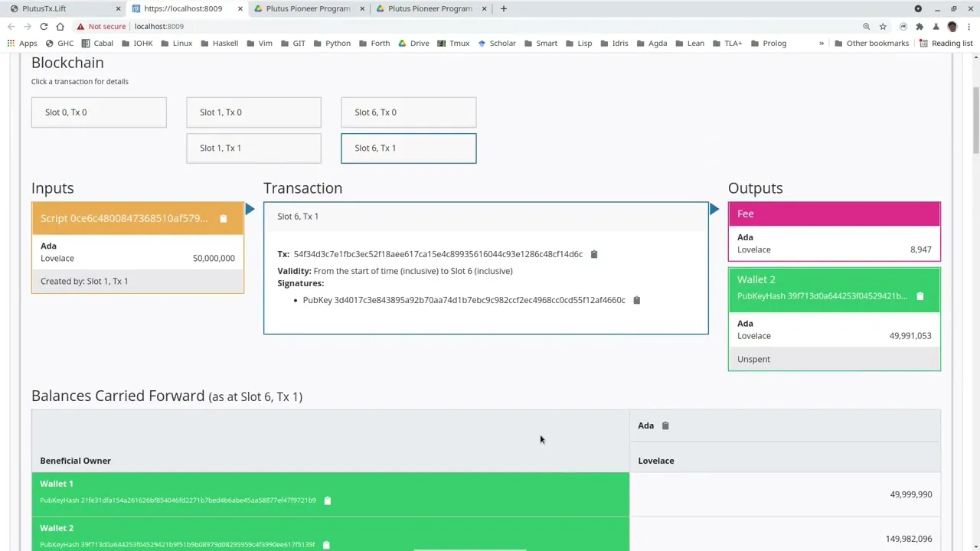This screenshot has width=980, height=551.
Task: Copy the PubKey signature clipboard icon
Action: 636,300
